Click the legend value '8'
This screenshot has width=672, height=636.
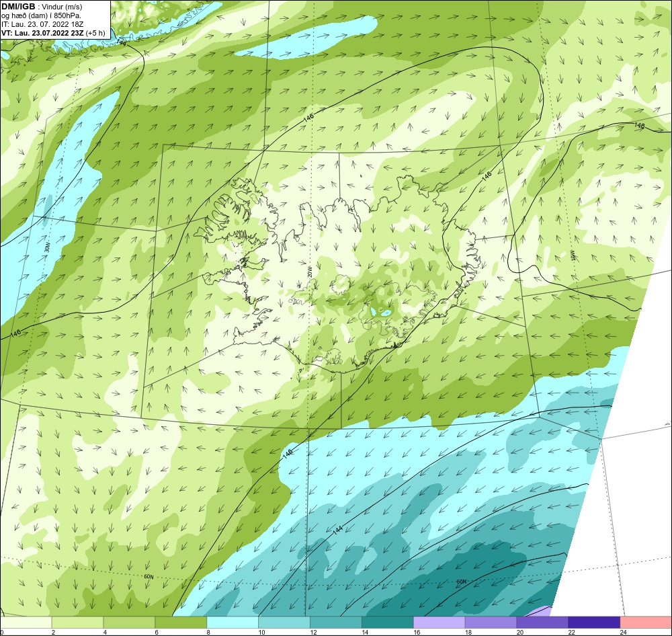click(209, 632)
